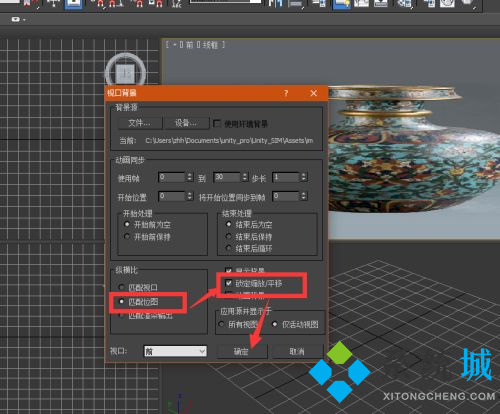This screenshot has width=500, height=414.
Task: Click the 文件... button
Action: 140,123
